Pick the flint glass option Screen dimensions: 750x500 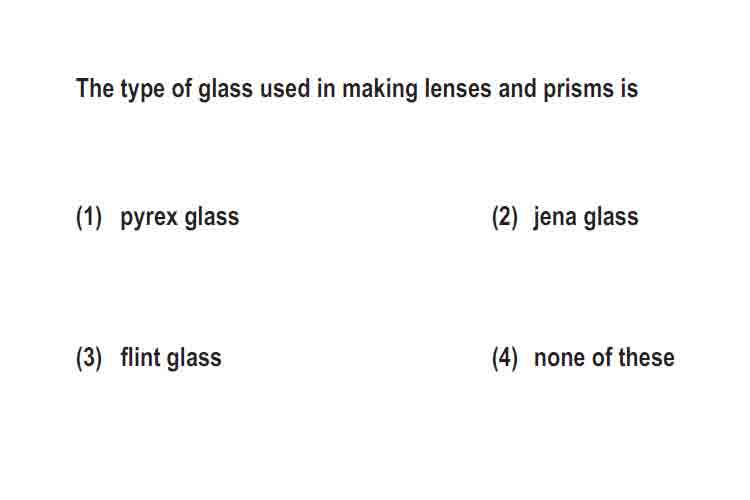(148, 357)
